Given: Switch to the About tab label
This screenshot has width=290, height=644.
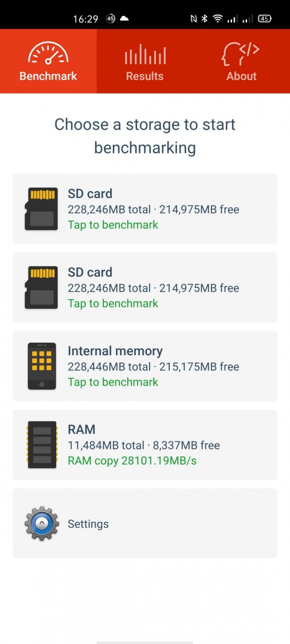Looking at the screenshot, I should (242, 76).
